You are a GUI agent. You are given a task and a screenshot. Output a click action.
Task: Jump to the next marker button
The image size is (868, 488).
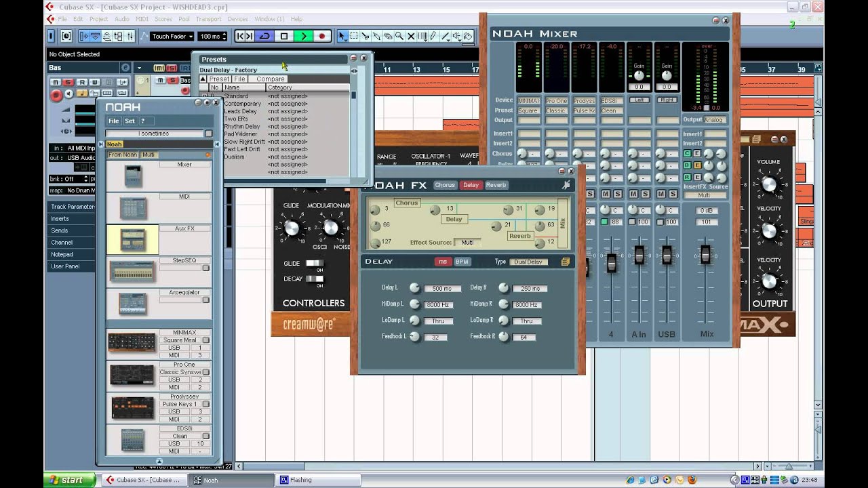[x=250, y=36]
